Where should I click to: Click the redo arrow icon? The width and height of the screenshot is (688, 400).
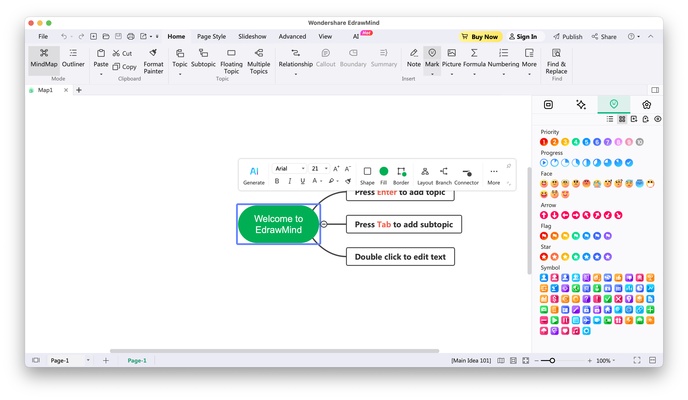click(x=81, y=36)
